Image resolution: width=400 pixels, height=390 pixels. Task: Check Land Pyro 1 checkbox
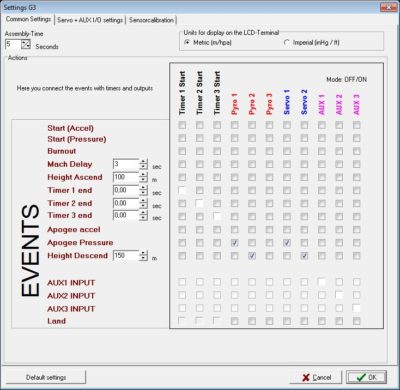point(234,321)
